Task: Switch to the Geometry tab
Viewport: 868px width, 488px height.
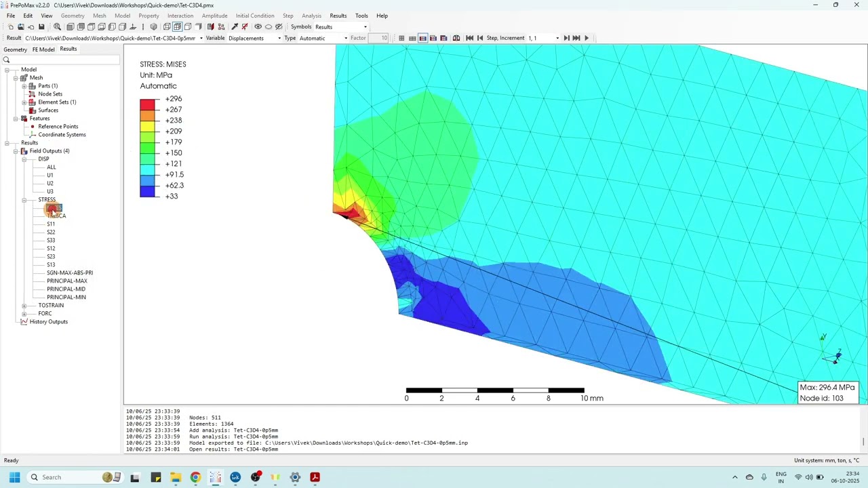Action: coord(15,49)
